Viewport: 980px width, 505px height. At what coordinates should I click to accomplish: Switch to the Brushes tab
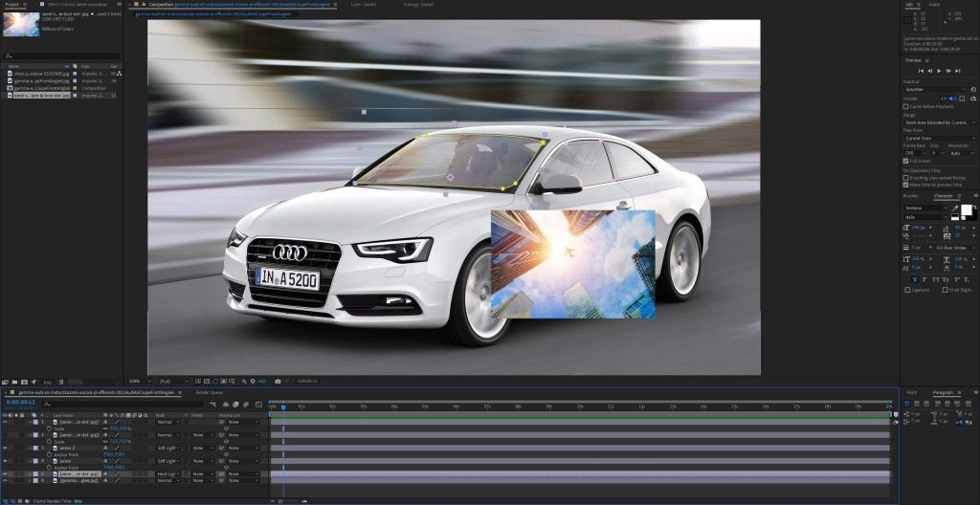[x=911, y=196]
